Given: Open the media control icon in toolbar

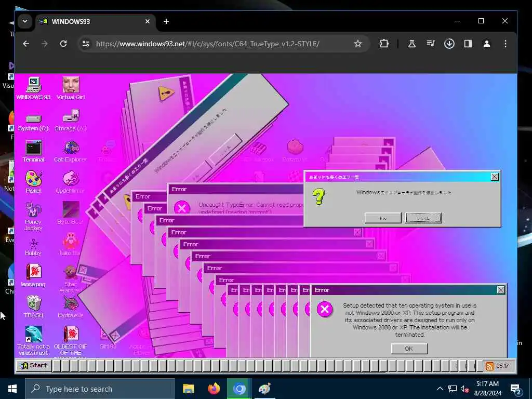Looking at the screenshot, I should coord(431,44).
